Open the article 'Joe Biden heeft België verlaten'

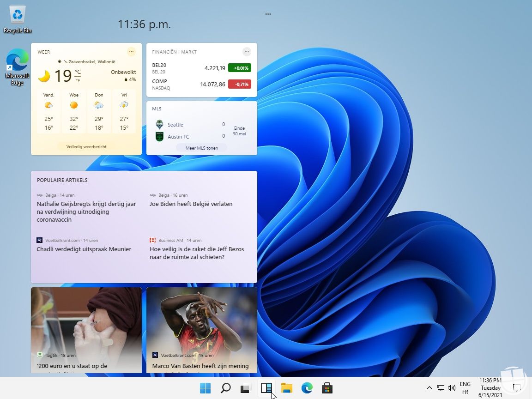191,204
